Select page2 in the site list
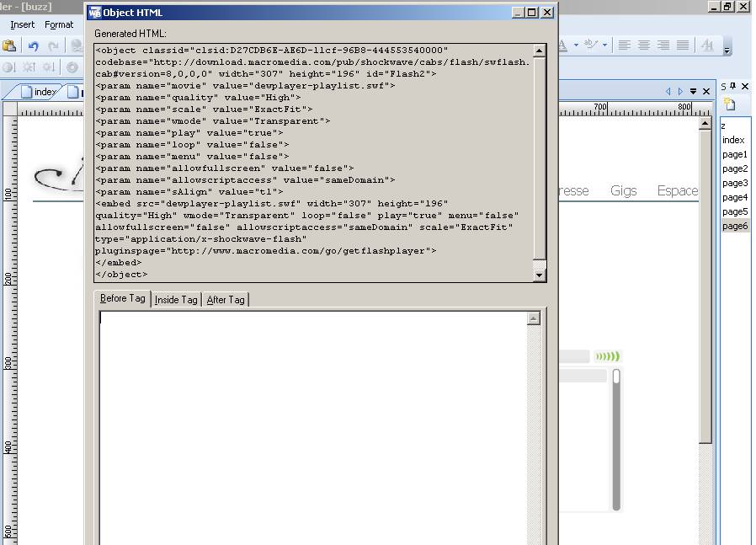The height and width of the screenshot is (545, 756). pyautogui.click(x=735, y=168)
